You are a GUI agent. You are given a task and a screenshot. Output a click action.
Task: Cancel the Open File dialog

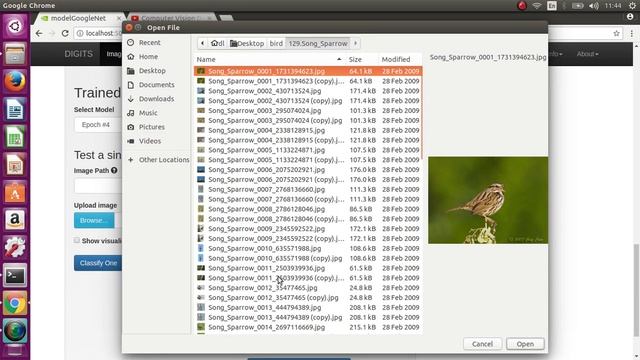point(482,344)
